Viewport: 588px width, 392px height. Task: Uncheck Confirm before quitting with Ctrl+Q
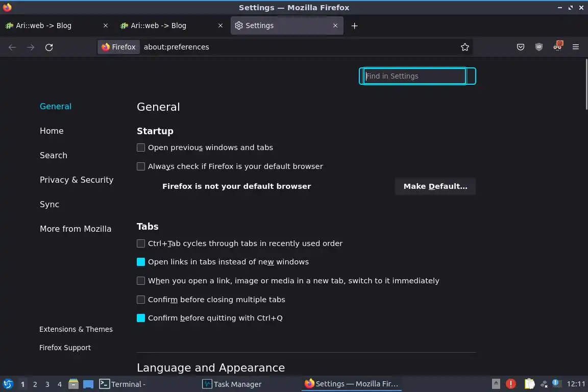tap(141, 318)
